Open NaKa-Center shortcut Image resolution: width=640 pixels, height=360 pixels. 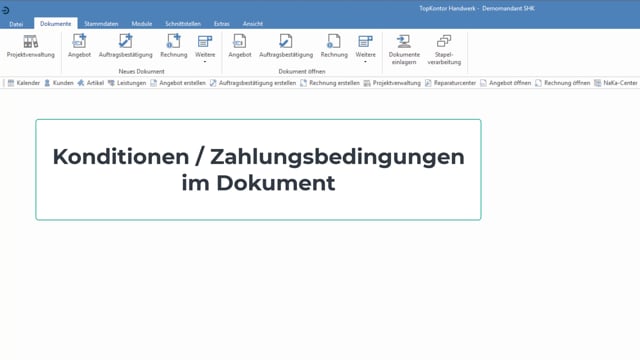coord(616,83)
